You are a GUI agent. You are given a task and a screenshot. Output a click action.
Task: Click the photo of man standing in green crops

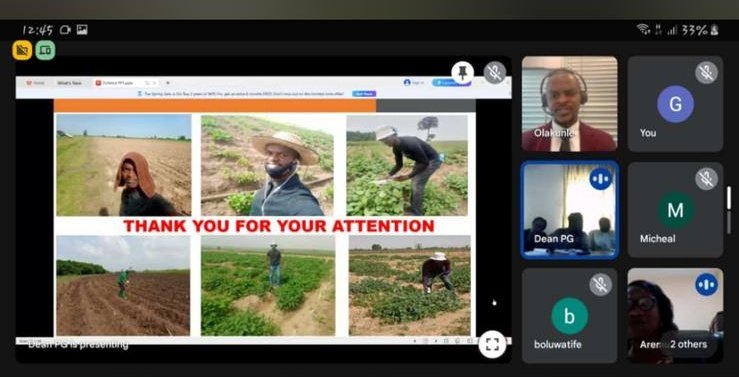(268, 286)
